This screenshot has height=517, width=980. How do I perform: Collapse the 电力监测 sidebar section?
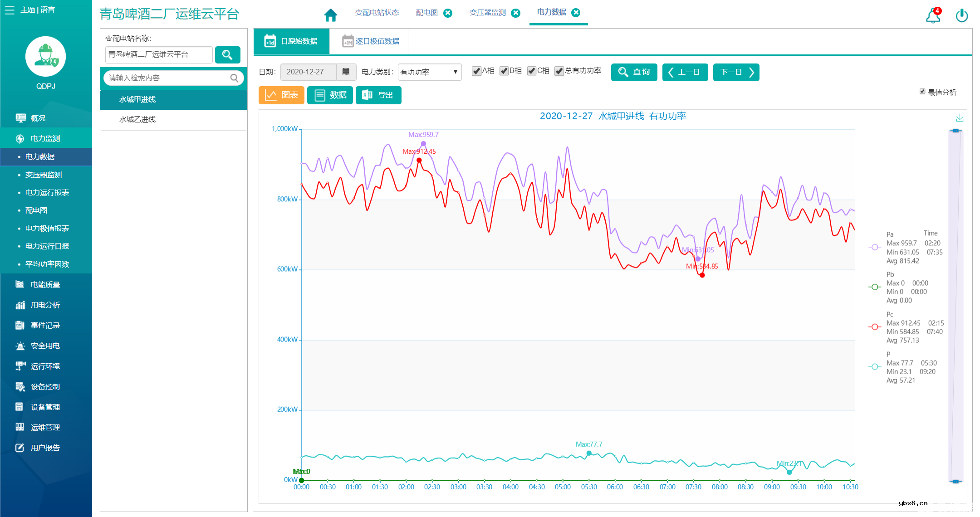coord(45,138)
